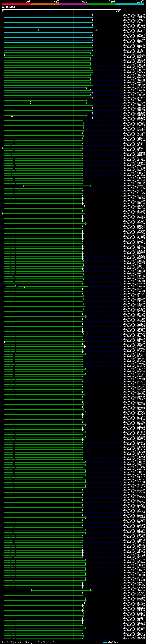Screen dimensions: 146x644
Task: Open the UniRef100_P16131 hit link
Action: coord(134,53)
